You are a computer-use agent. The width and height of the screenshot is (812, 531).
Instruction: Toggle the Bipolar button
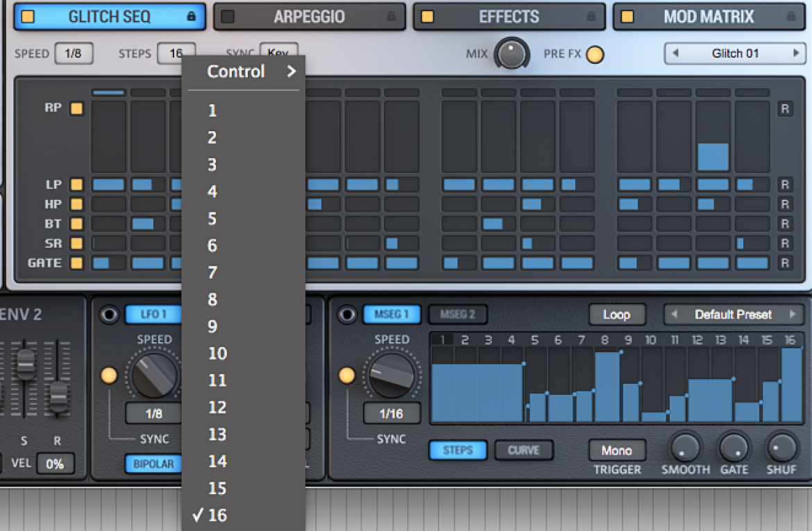(x=154, y=464)
